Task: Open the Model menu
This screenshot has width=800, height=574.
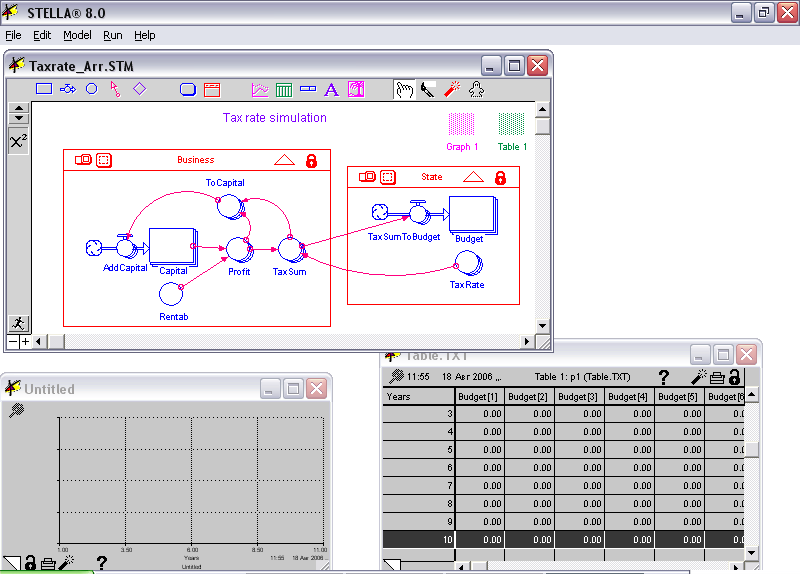Action: (x=77, y=35)
